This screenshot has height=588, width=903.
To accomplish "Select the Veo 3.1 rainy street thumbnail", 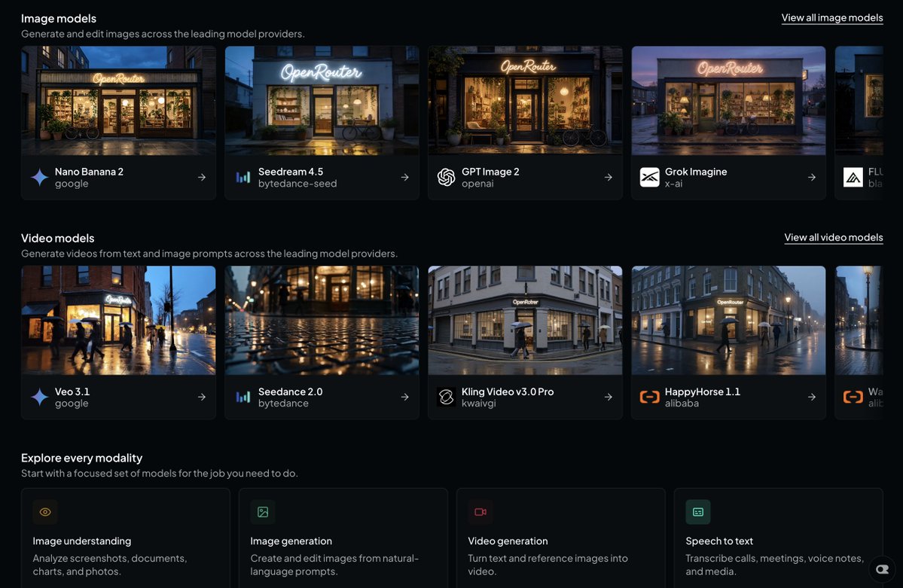I will click(119, 320).
